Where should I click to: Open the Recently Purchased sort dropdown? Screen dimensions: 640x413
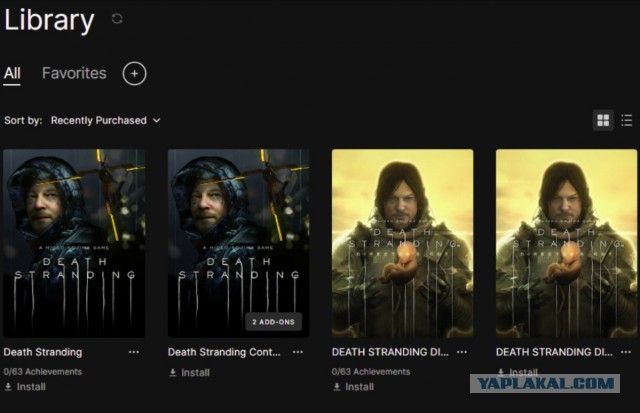105,120
